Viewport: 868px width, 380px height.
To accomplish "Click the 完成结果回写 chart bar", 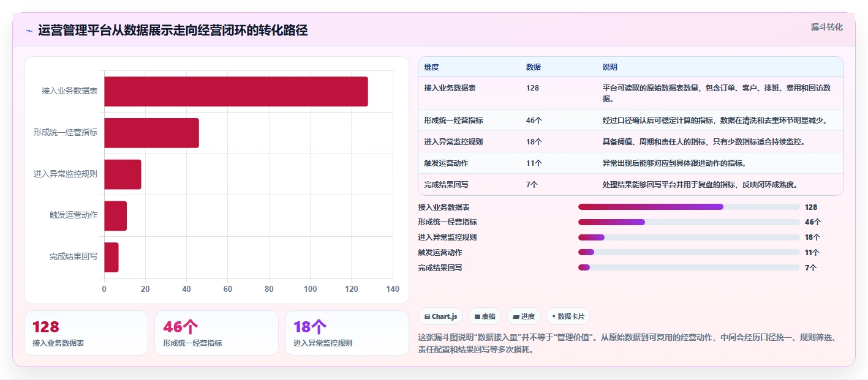I will [111, 257].
